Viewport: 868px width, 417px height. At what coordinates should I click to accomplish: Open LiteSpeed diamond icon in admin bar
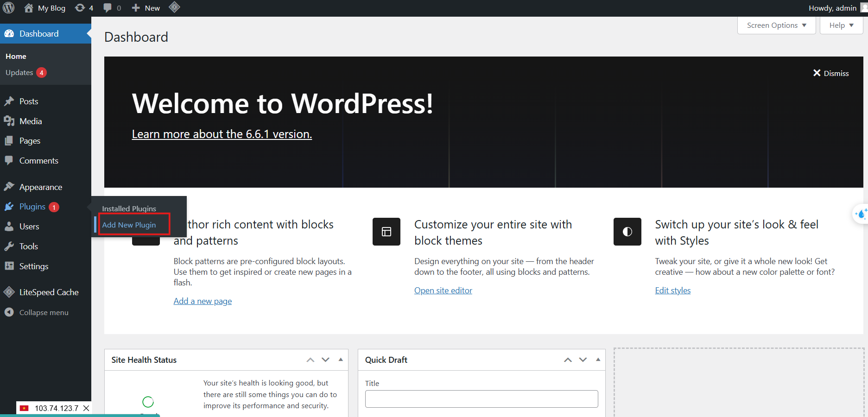click(x=174, y=7)
